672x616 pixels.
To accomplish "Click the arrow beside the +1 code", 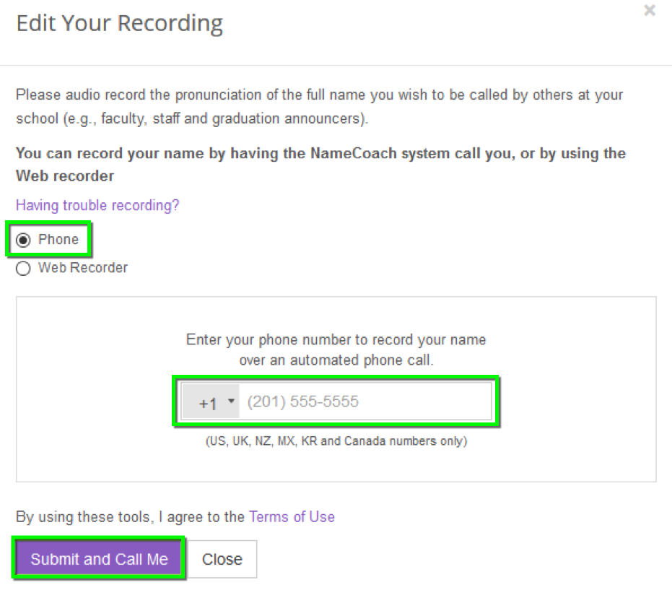I will pos(231,401).
